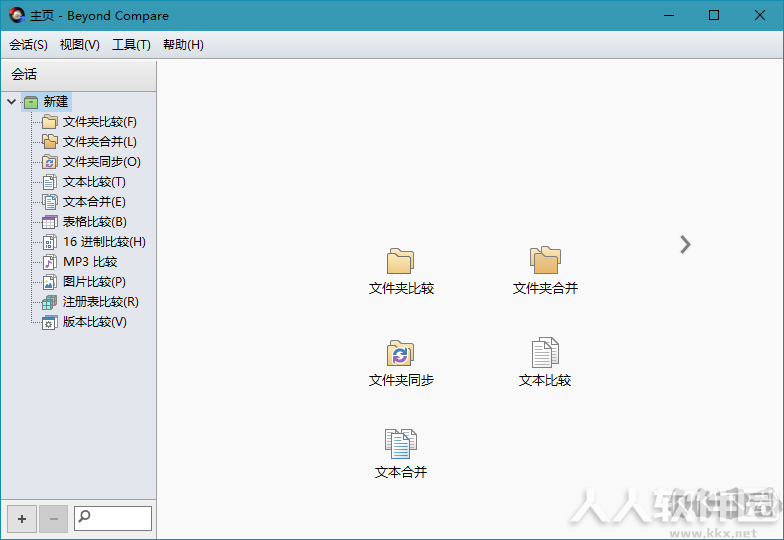Image resolution: width=784 pixels, height=540 pixels.
Task: Maximize the Beyond Compare window
Action: 714,16
